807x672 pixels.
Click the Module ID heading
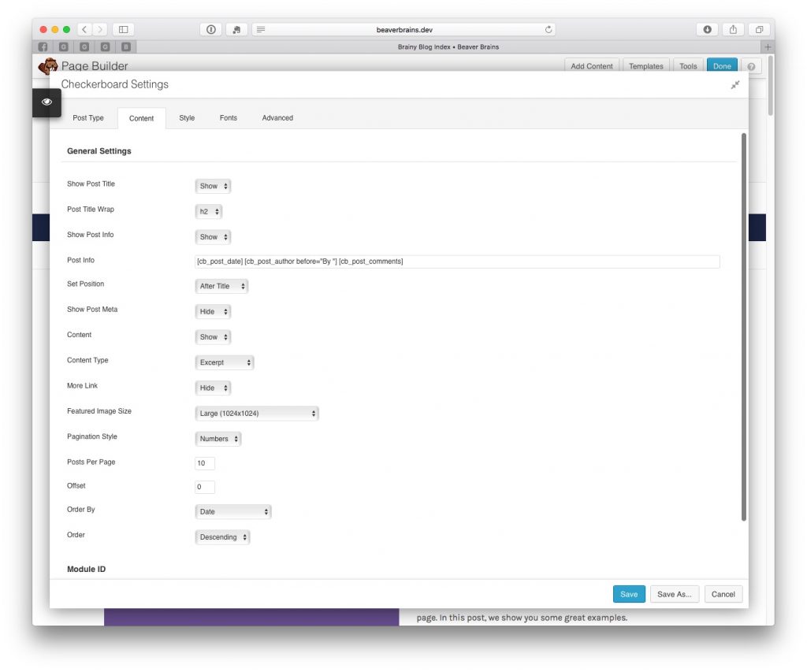[87, 569]
